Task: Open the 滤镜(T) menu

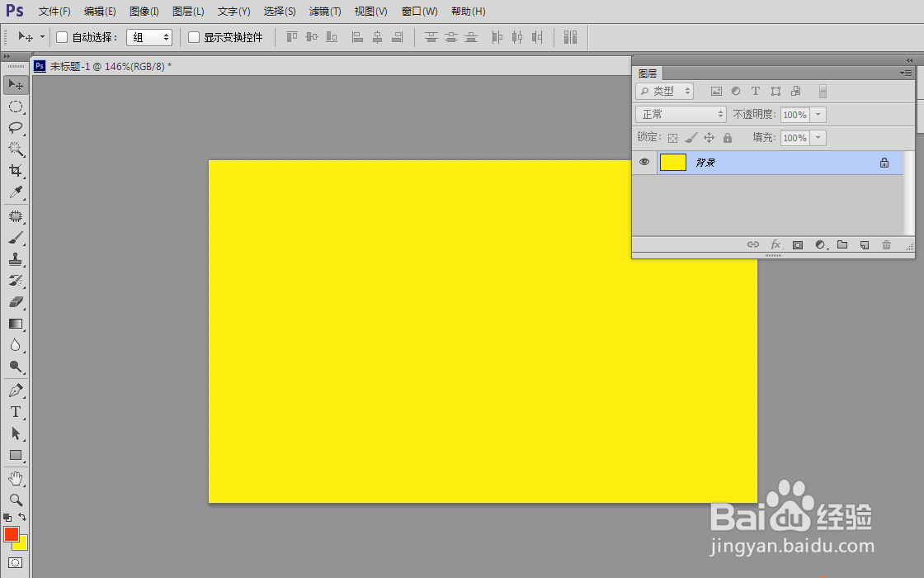Action: (x=325, y=12)
